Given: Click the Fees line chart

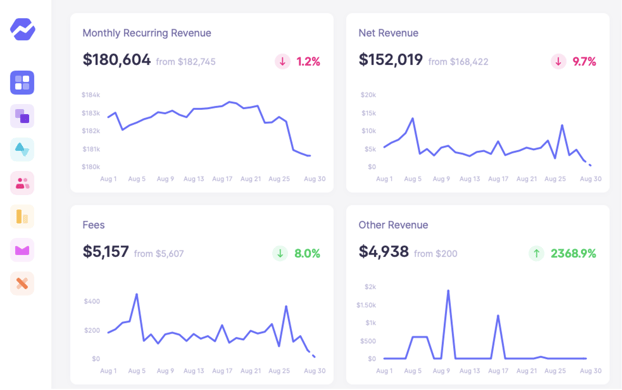Looking at the screenshot, I should click(x=211, y=325).
